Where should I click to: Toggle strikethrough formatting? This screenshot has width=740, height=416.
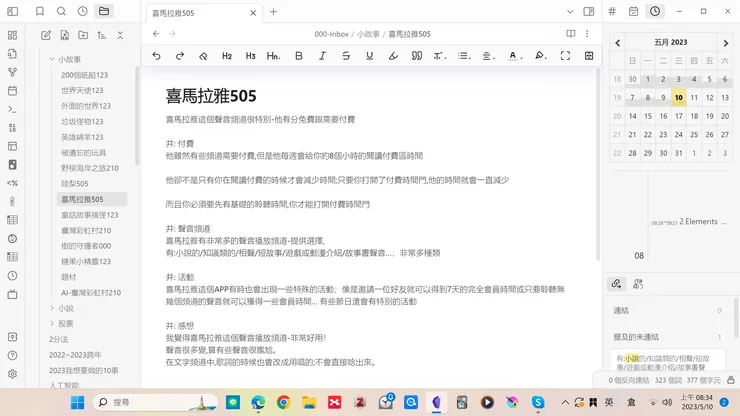346,56
